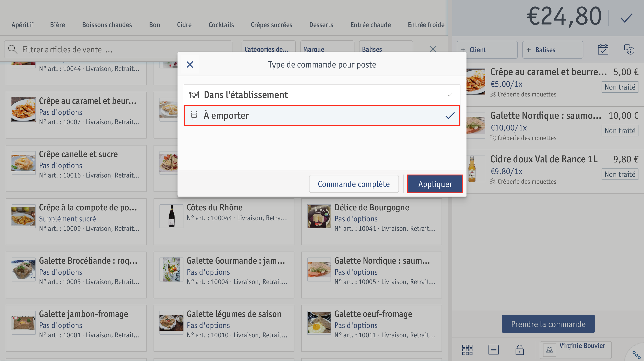Add the Galette Nordique item from the catalog
The width and height of the screenshot is (644, 361).
[x=372, y=275]
